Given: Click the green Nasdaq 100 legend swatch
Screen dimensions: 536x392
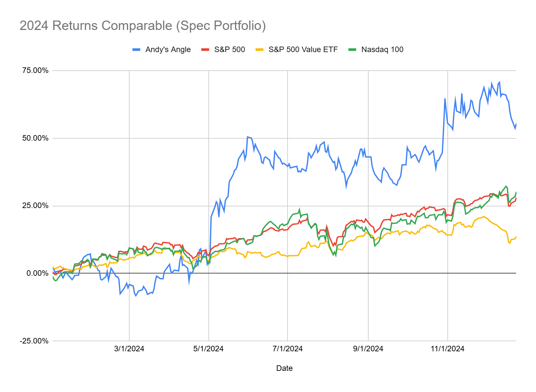Looking at the screenshot, I should pyautogui.click(x=352, y=50).
